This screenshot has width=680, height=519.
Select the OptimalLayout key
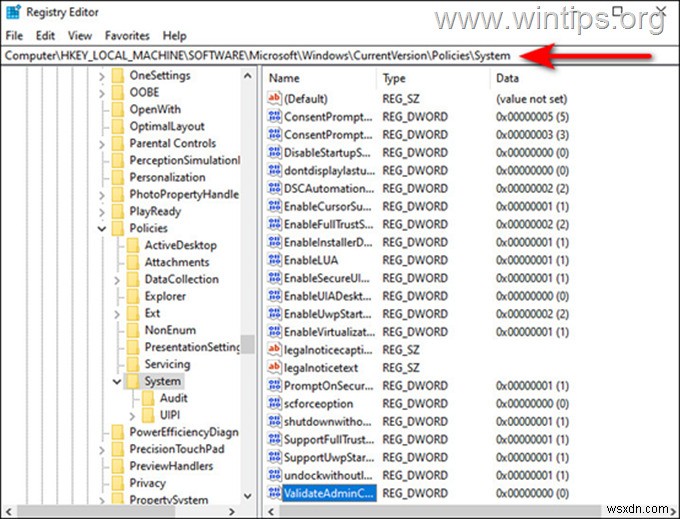pos(167,127)
